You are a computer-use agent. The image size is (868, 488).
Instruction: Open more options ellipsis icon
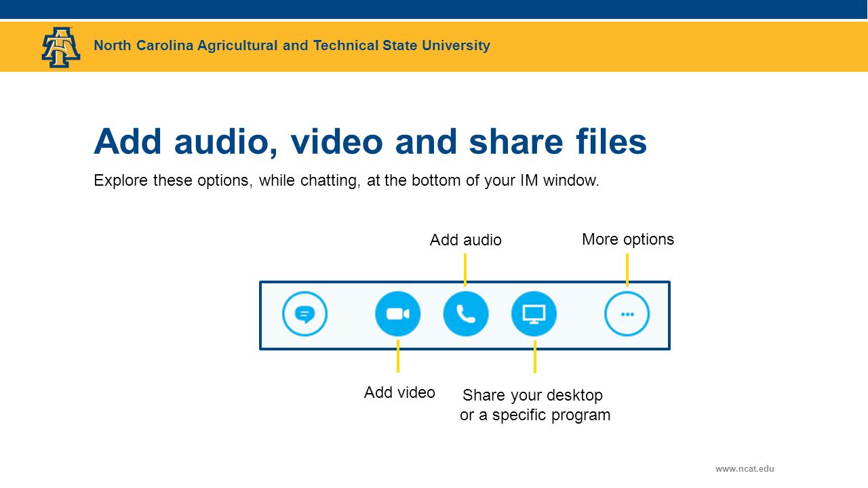coord(627,314)
